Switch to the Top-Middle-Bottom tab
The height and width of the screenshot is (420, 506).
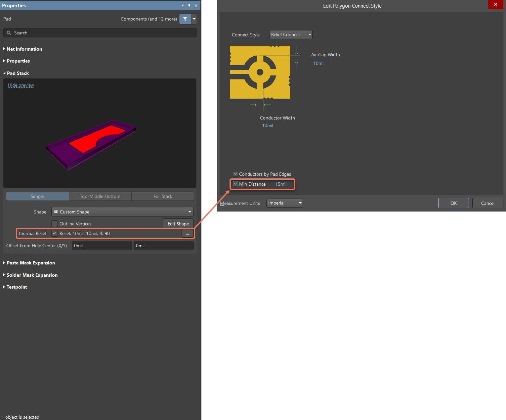click(100, 196)
